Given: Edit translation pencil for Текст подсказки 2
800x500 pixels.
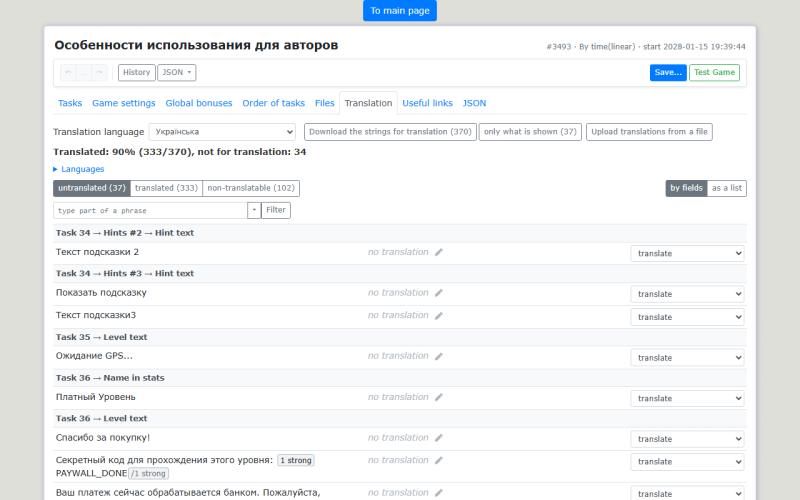Looking at the screenshot, I should pos(439,252).
